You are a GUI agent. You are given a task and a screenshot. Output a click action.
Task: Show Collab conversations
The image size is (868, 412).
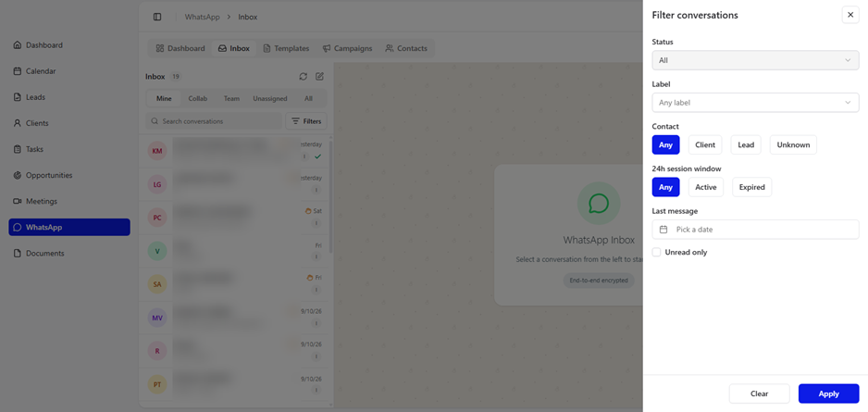[x=198, y=98]
